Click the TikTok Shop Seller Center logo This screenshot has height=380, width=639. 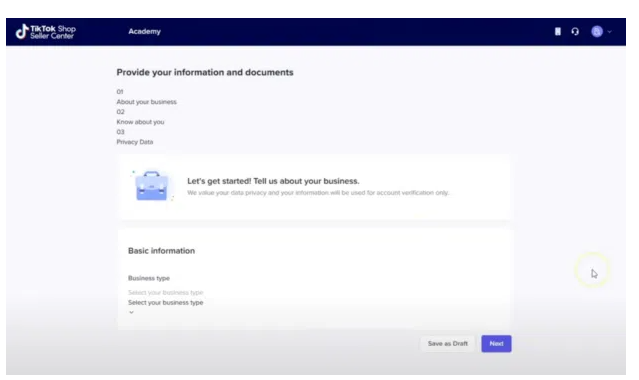pos(46,31)
